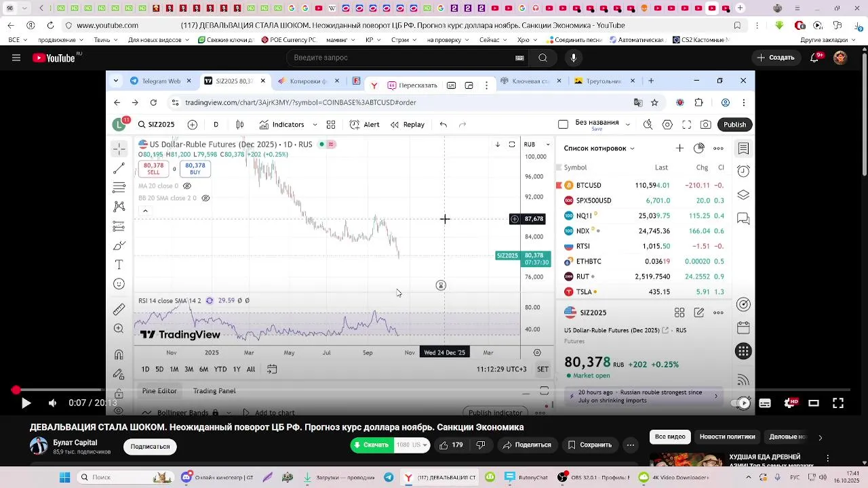Mute the video volume
The image size is (868, 488).
52,403
